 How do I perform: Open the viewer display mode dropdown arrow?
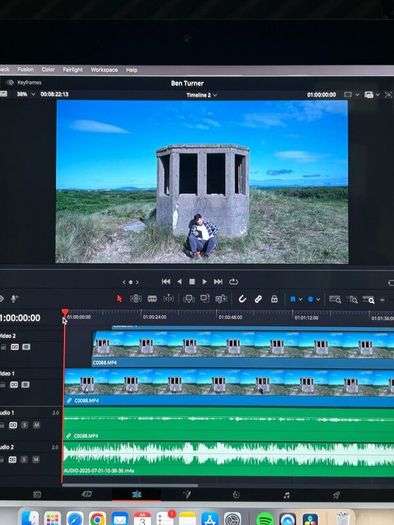(x=358, y=95)
